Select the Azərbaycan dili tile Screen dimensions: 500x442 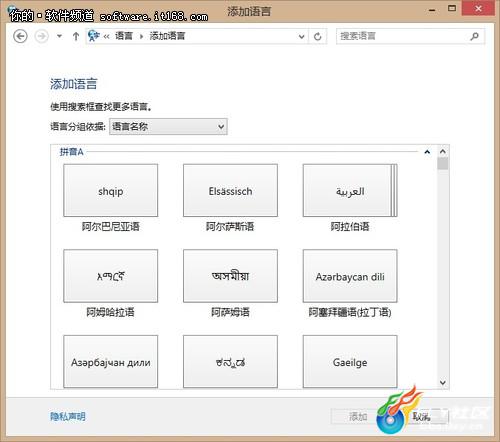[350, 276]
